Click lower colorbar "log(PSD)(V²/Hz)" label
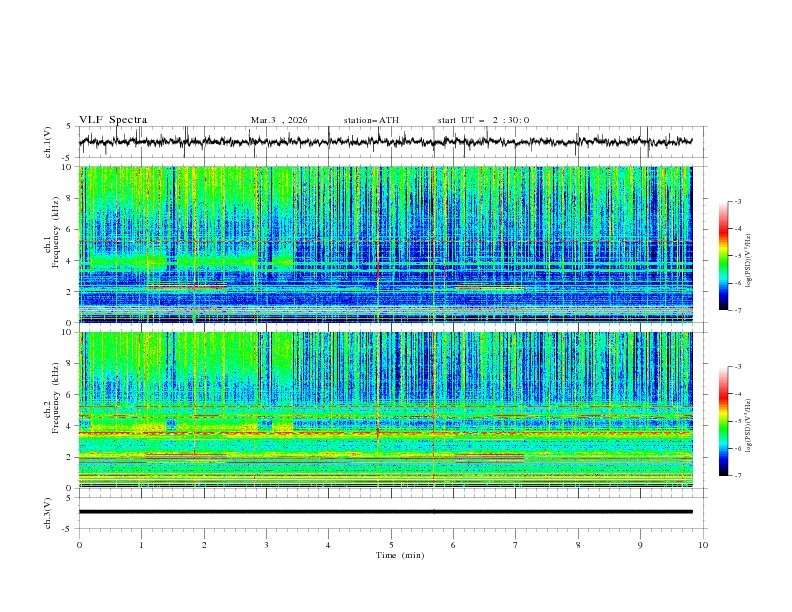Viewport: 792px width, 612px height. click(749, 426)
